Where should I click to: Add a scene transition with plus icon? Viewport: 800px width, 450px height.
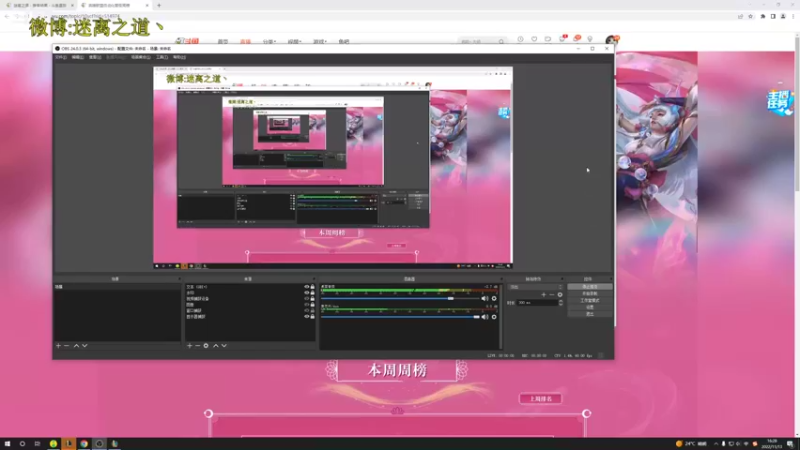543,295
